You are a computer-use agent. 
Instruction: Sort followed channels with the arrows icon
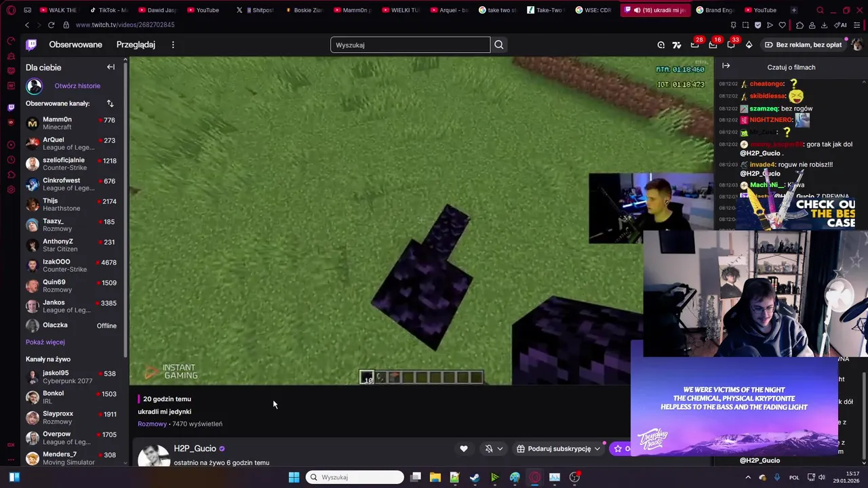pyautogui.click(x=110, y=104)
